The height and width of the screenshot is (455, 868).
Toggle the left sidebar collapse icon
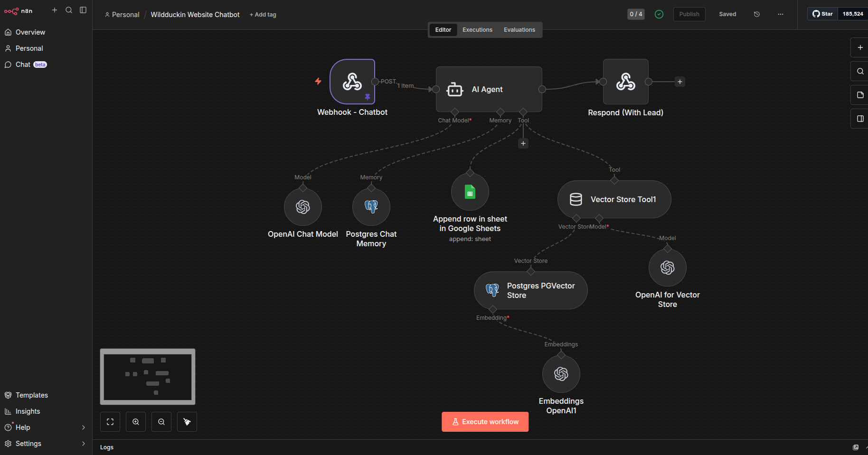(x=83, y=10)
